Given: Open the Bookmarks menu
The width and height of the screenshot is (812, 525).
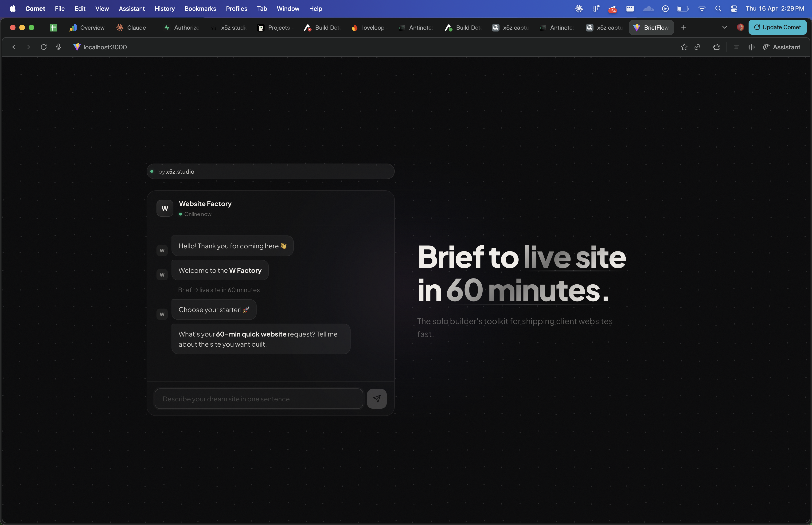Looking at the screenshot, I should coord(200,8).
